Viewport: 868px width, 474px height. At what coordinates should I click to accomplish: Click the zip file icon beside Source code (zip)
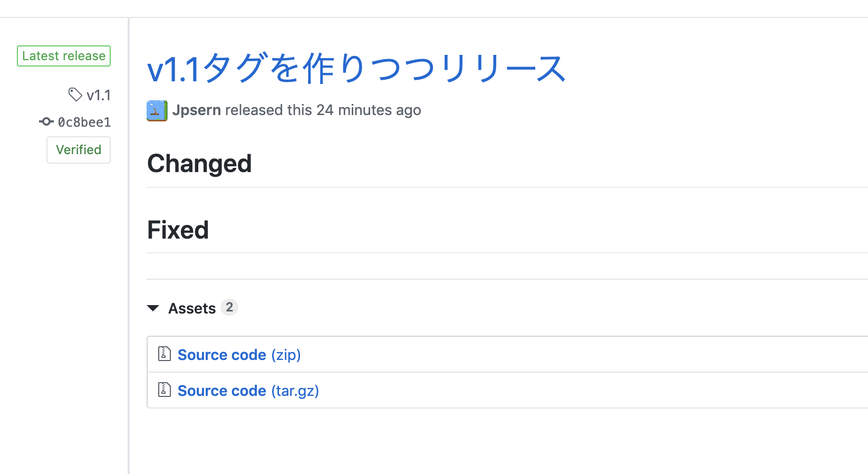point(164,354)
